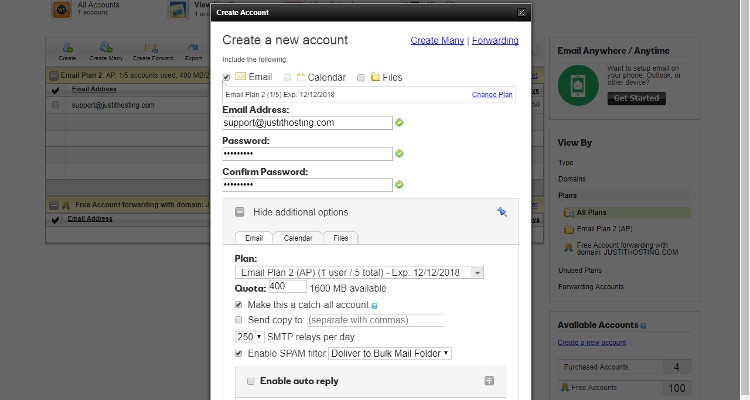Click Email Plan 2 (AP) folder icon
Viewport: 750px width, 400px height.
(569, 229)
